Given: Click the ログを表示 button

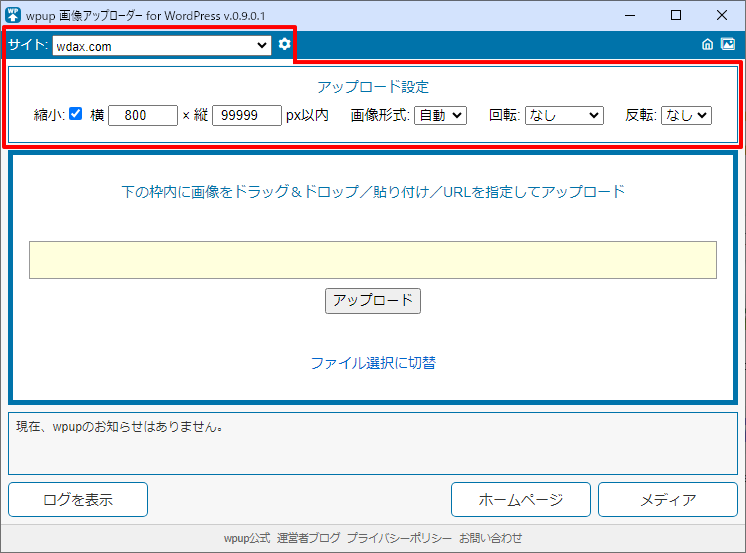Looking at the screenshot, I should tap(78, 500).
